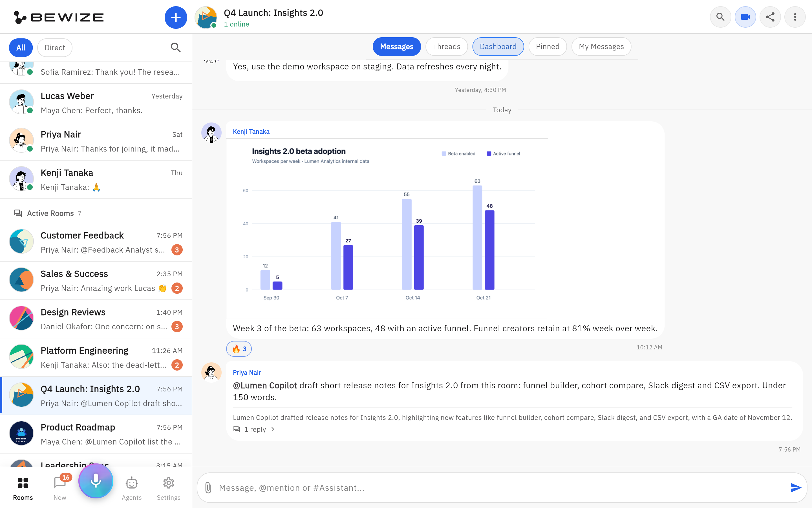812x508 pixels.
Task: Open the Design Reviews room
Action: (x=96, y=319)
